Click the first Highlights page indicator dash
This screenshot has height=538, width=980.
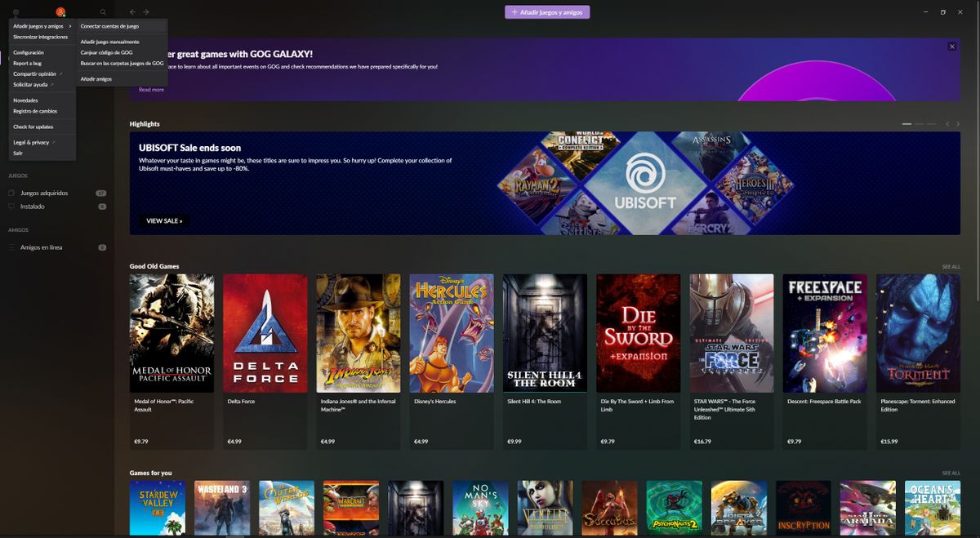point(906,122)
